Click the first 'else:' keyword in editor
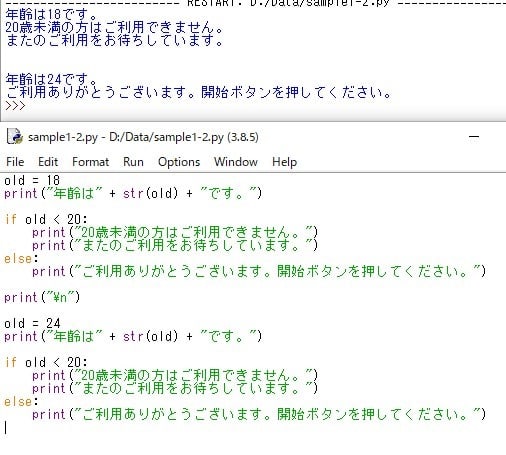 (x=21, y=259)
